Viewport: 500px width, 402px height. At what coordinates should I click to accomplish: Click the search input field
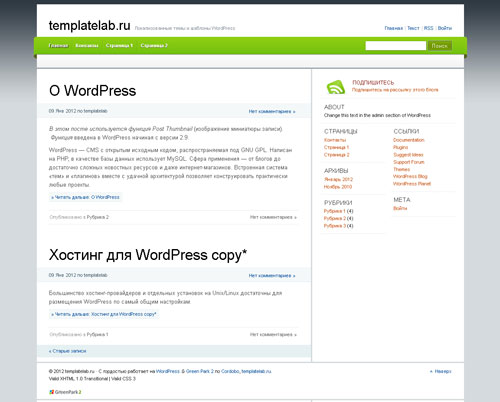coord(396,46)
